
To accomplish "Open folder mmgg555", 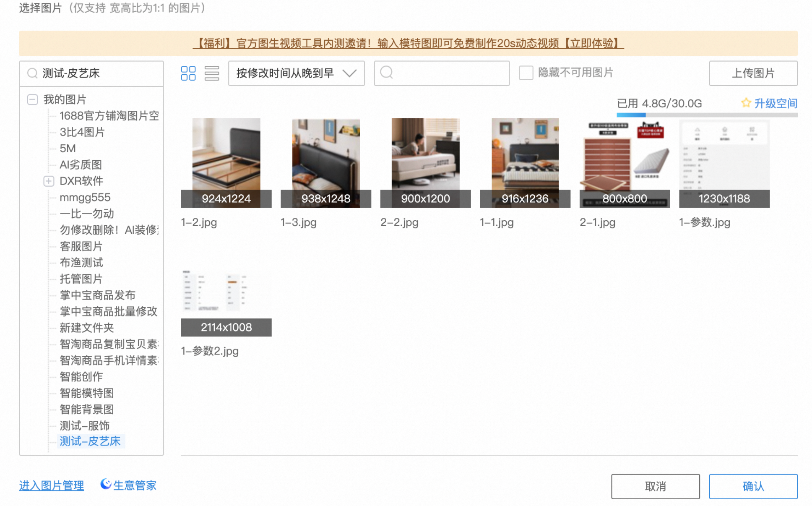I will click(85, 197).
